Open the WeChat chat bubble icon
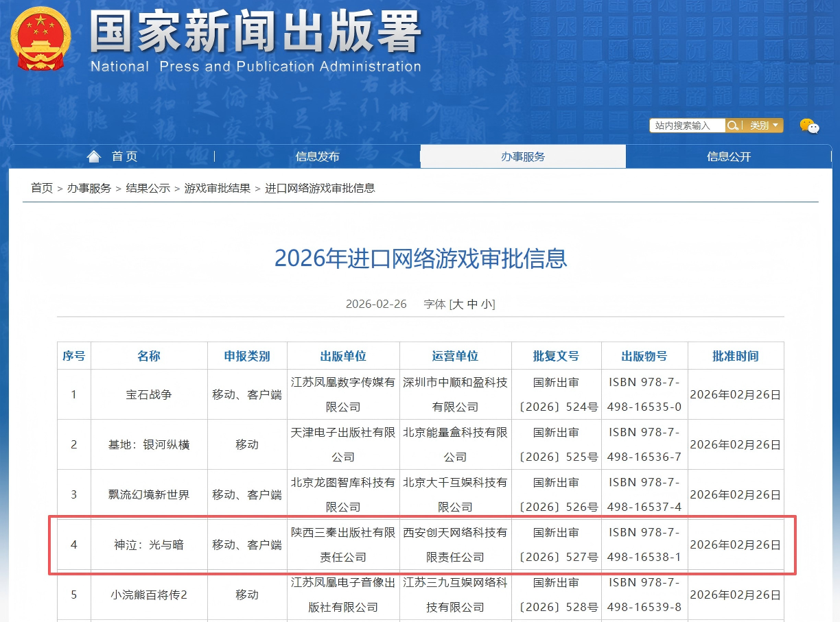Viewport: 840px width, 622px height. pos(809,125)
